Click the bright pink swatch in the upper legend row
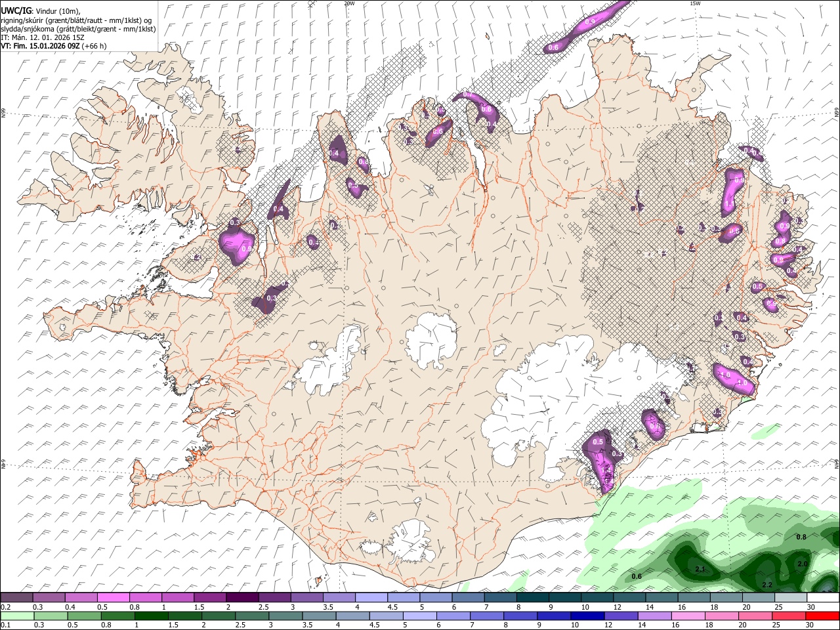Screen dimensions: 840x630 (x=113, y=598)
